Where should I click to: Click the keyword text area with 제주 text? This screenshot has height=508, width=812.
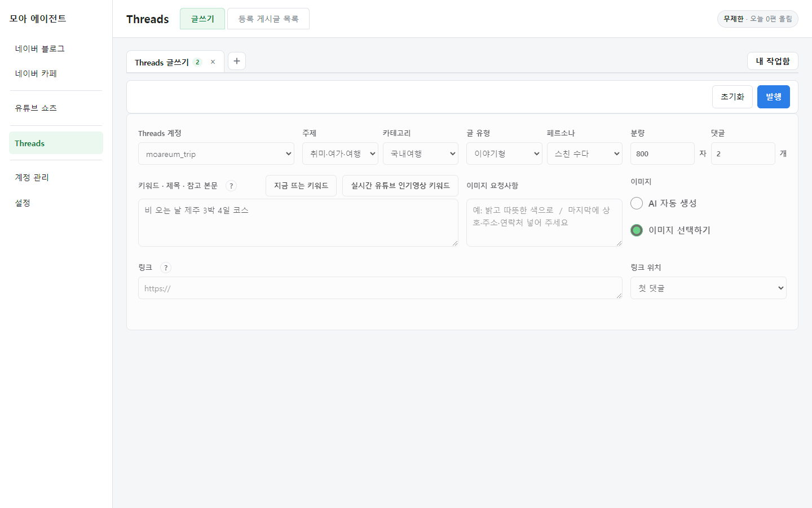click(x=298, y=222)
